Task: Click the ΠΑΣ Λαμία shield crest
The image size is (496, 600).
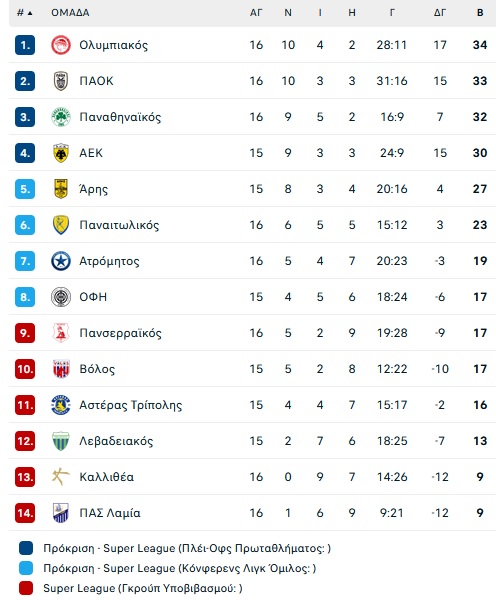Action: click(61, 513)
